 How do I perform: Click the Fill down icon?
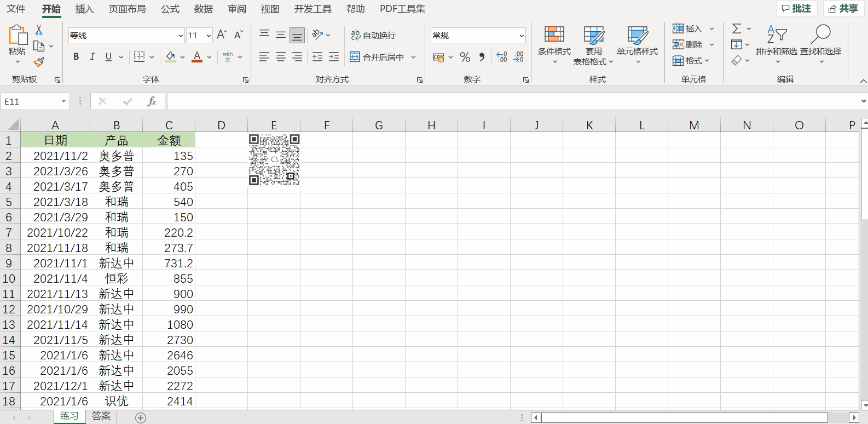click(737, 44)
